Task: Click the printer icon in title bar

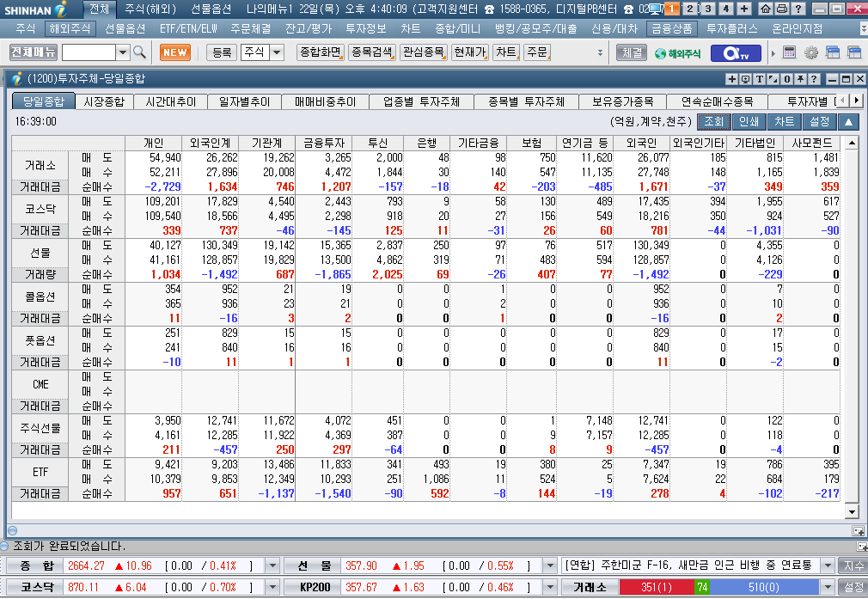Action: coord(782,9)
